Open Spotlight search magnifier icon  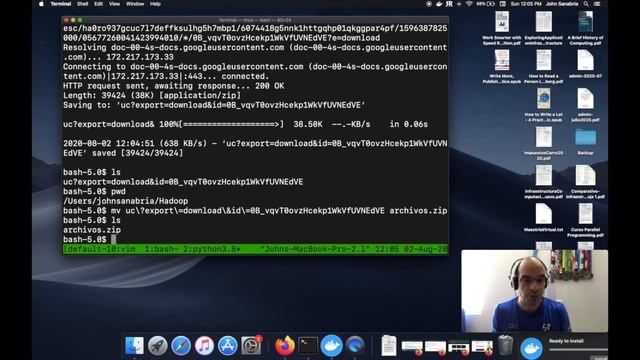pyautogui.click(x=586, y=4)
